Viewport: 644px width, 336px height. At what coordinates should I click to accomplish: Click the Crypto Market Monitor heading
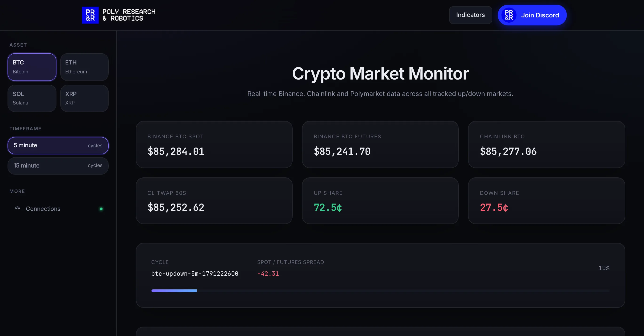(x=380, y=73)
